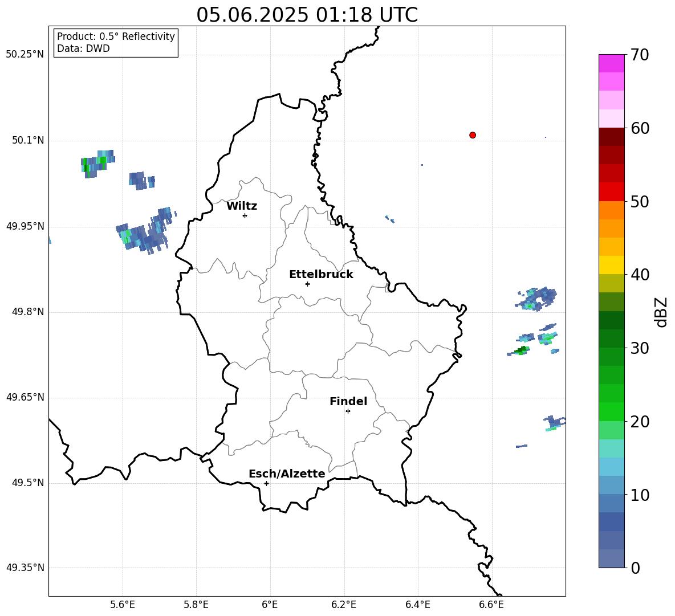The width and height of the screenshot is (675, 616).
Task: Click the 49.65°N latitude label
Action: click(x=25, y=397)
